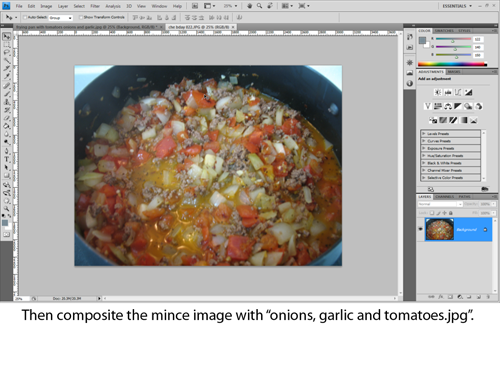Open the Filter menu
The height and width of the screenshot is (376, 500).
coord(95,6)
